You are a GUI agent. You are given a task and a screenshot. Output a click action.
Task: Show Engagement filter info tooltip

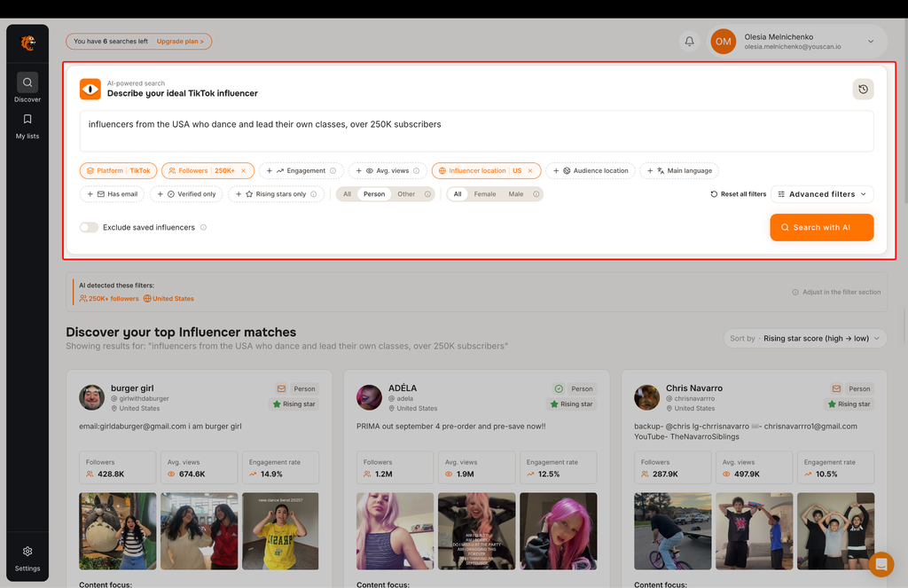(x=333, y=171)
